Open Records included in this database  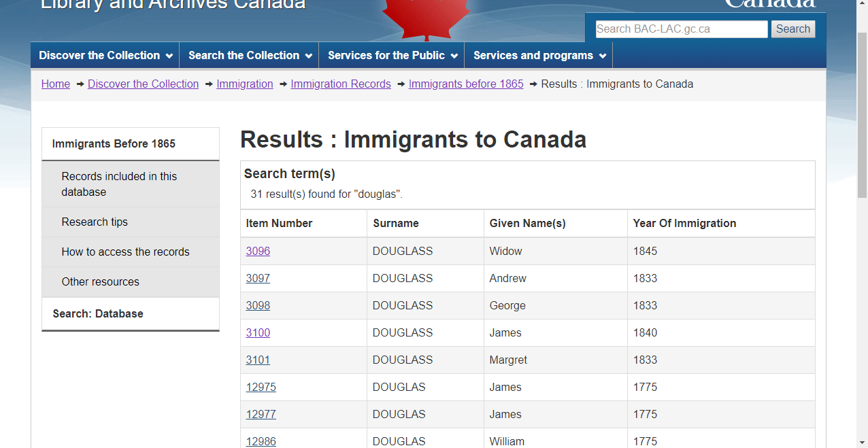(119, 184)
